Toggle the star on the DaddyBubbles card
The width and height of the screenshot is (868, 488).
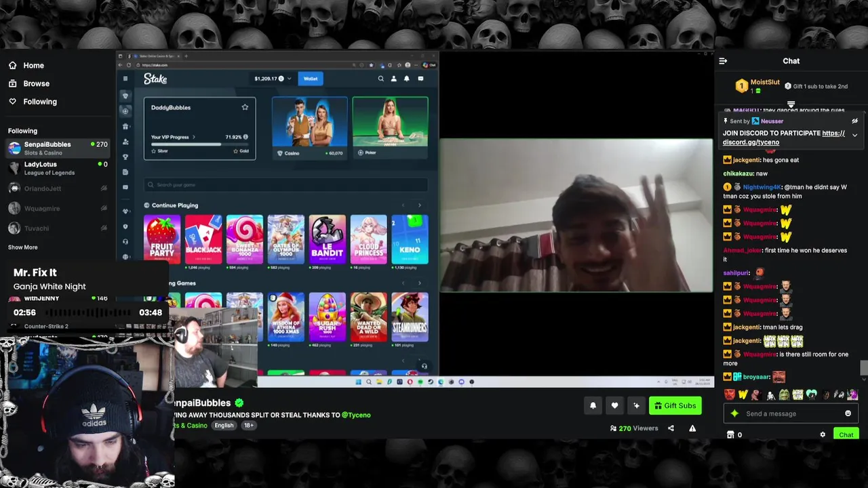click(245, 107)
